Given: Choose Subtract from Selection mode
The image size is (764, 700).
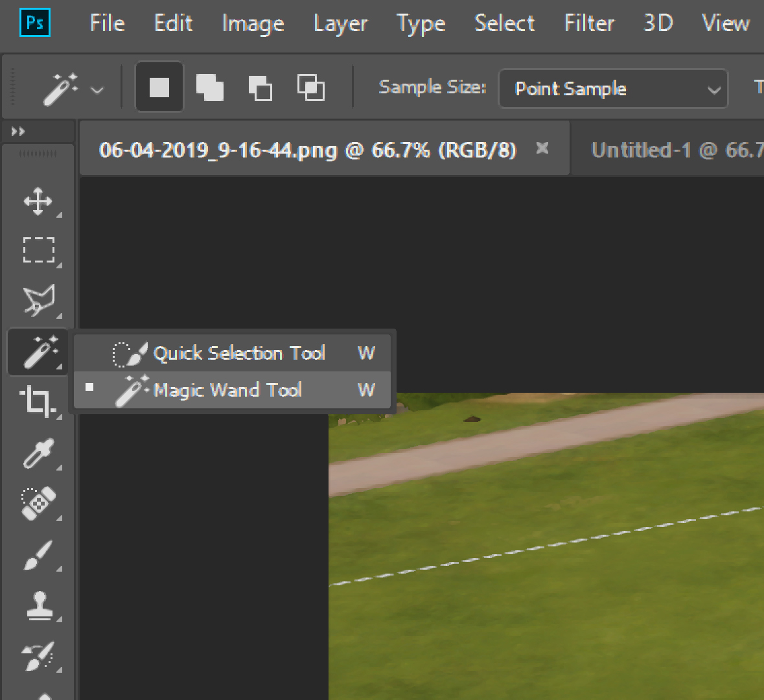Looking at the screenshot, I should coord(260,87).
